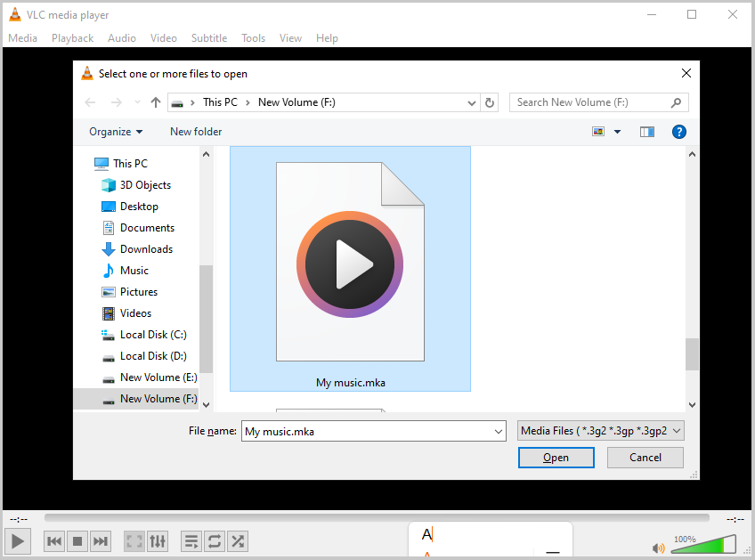Click the search magnifier icon
Screen dimensions: 755x560
pos(676,102)
